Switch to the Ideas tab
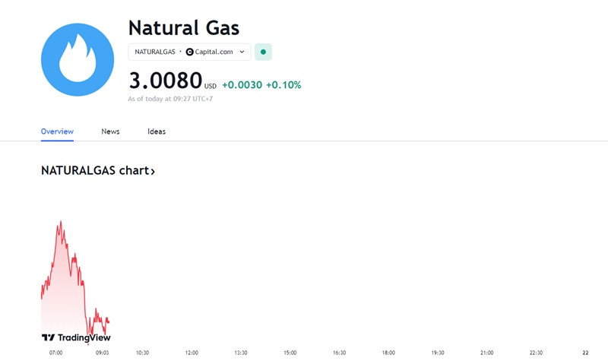The image size is (608, 364). [x=157, y=131]
